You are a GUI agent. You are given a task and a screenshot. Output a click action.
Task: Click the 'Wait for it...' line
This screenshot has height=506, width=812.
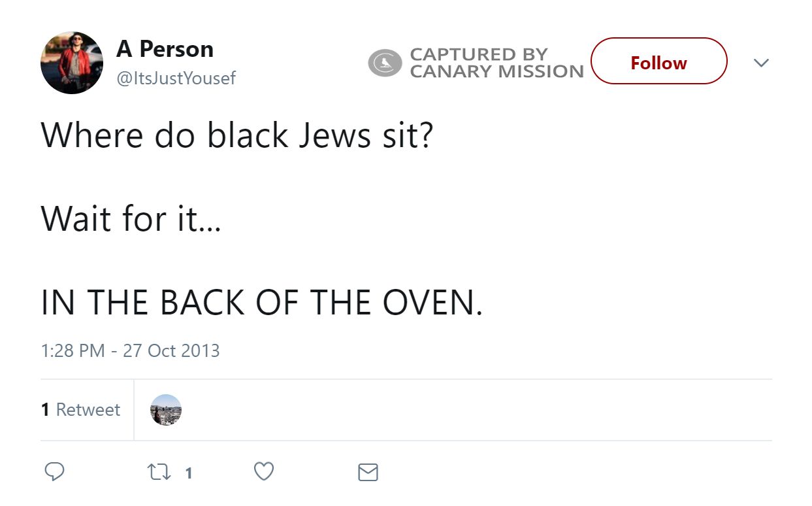point(131,218)
